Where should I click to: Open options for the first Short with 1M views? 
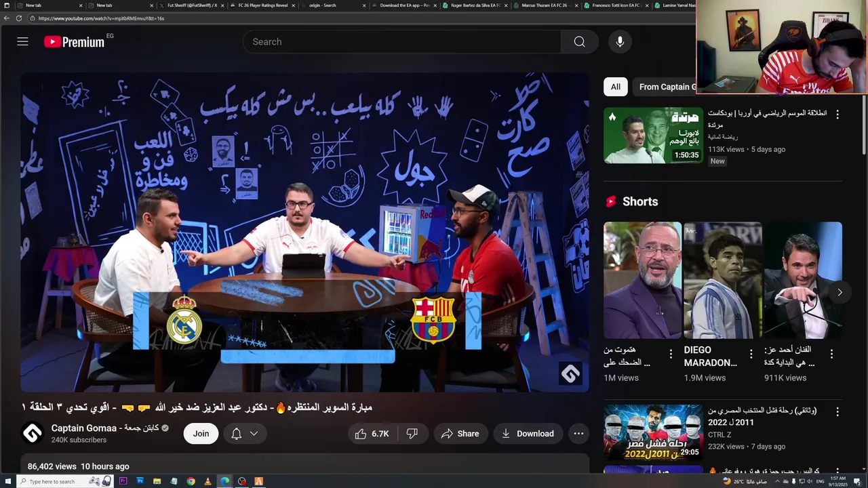point(671,354)
